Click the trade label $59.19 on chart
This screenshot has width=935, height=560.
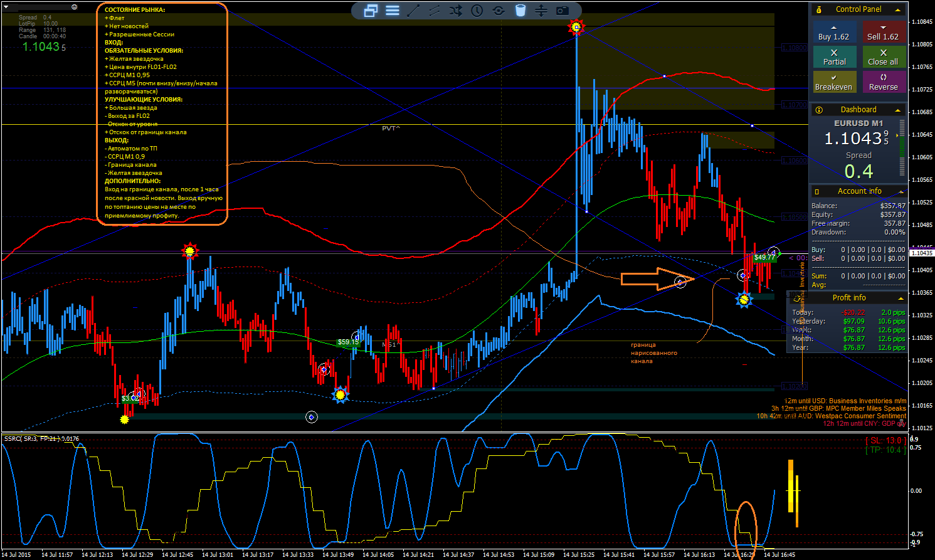tap(348, 342)
